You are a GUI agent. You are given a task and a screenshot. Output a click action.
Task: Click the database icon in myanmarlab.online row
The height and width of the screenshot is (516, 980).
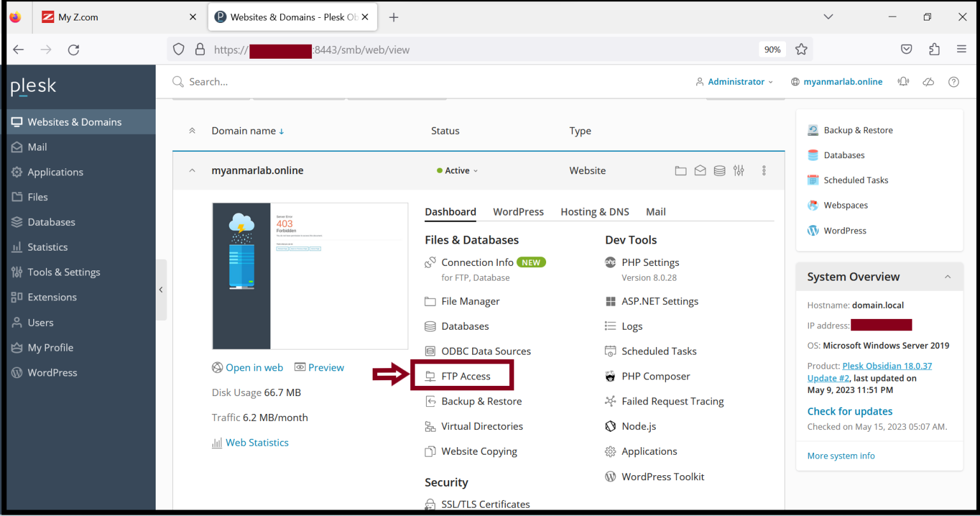click(719, 171)
